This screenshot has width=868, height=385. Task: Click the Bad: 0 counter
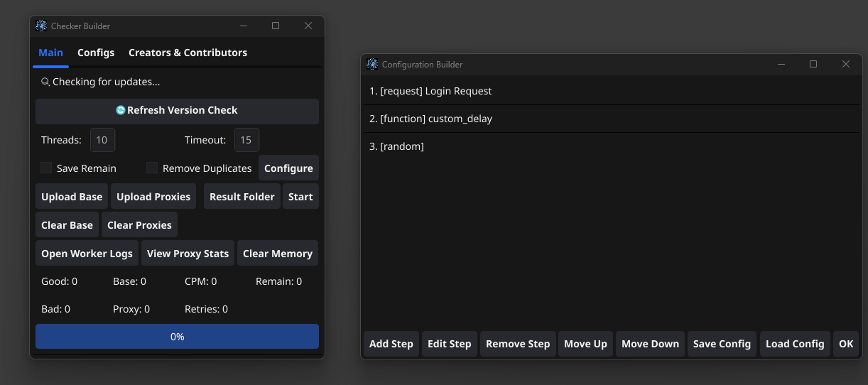(x=55, y=309)
